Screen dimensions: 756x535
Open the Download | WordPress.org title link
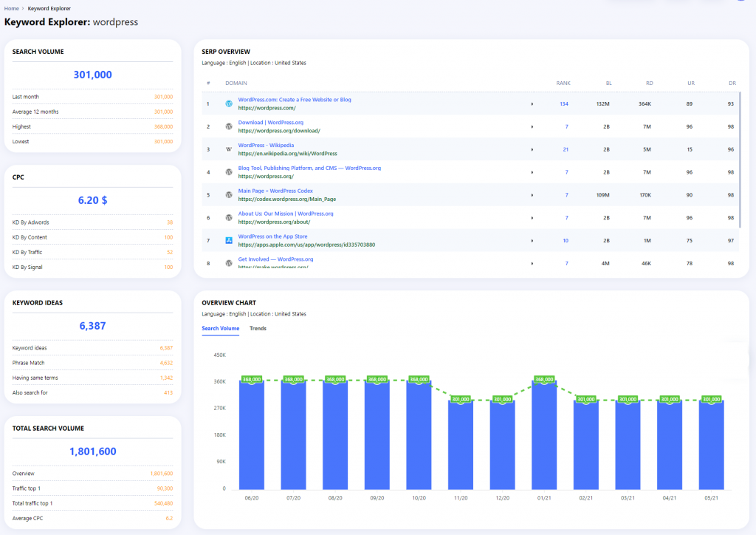(270, 123)
